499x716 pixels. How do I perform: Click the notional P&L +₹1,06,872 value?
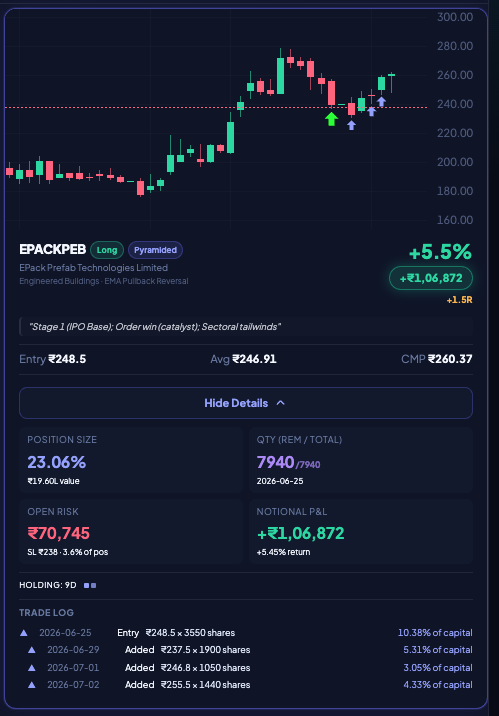(300, 533)
